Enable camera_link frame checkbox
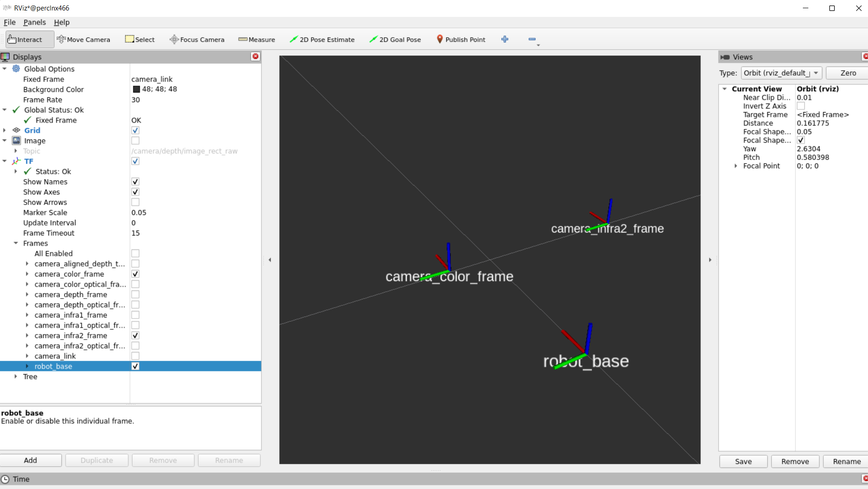Viewport: 868px width, 489px height. (135, 356)
